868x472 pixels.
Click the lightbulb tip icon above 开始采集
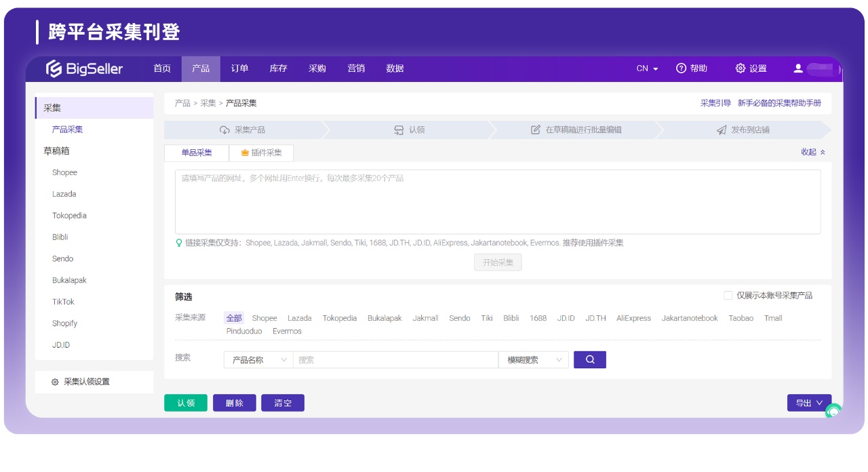(178, 243)
